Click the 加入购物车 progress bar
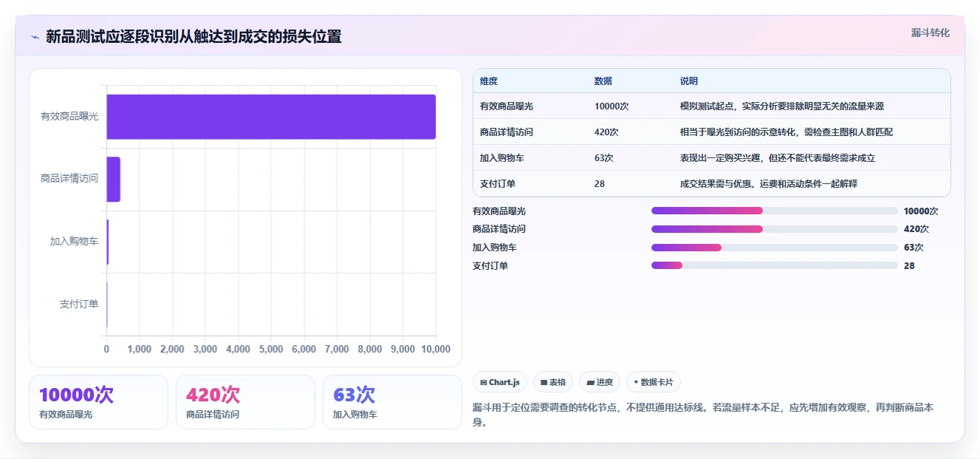980x459 pixels. click(775, 248)
